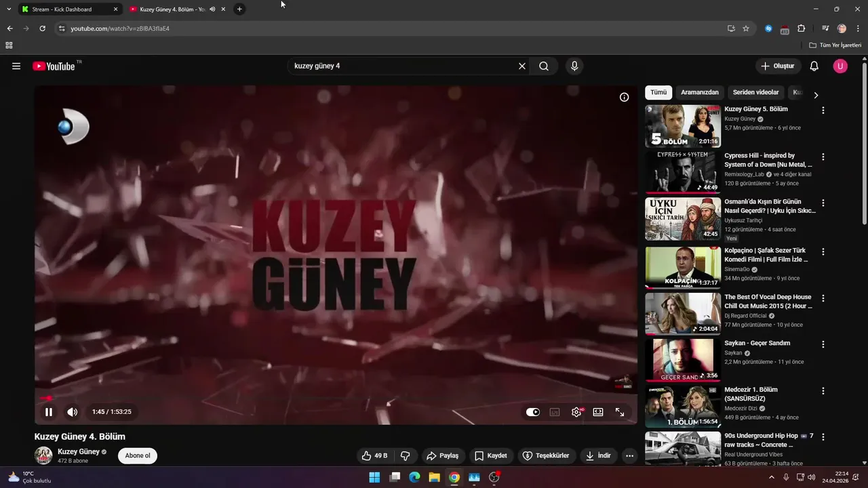Download the video with İndir
The height and width of the screenshot is (488, 868).
599,455
